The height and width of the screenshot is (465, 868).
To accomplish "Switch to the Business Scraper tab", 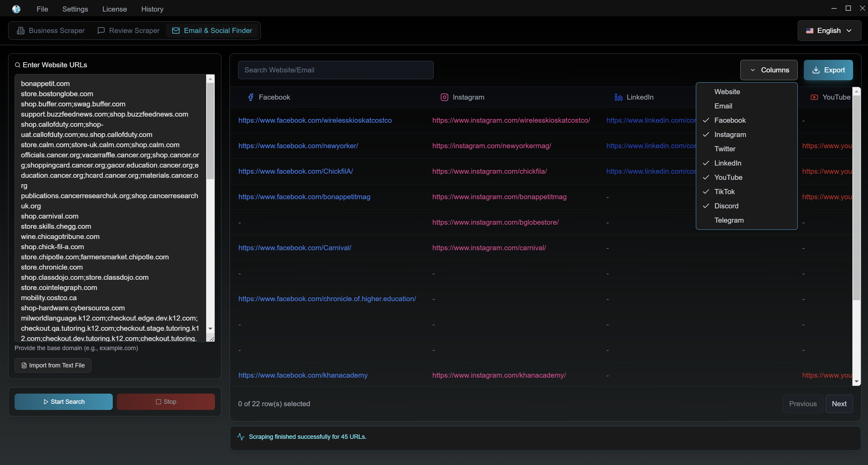I will [x=51, y=31].
